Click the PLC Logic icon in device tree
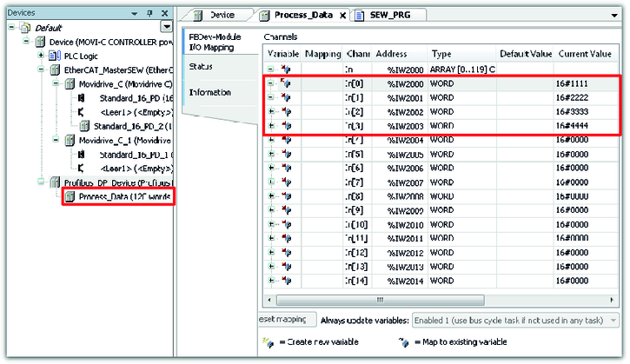This screenshot has width=630, height=364. pyautogui.click(x=50, y=56)
